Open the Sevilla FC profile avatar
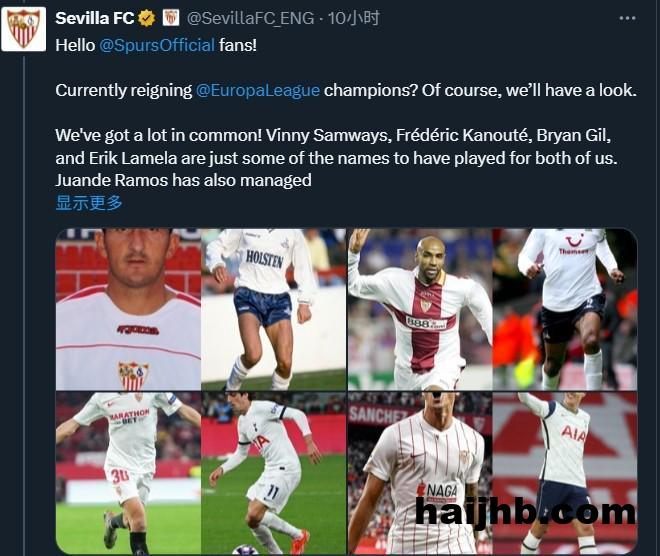 pos(24,29)
